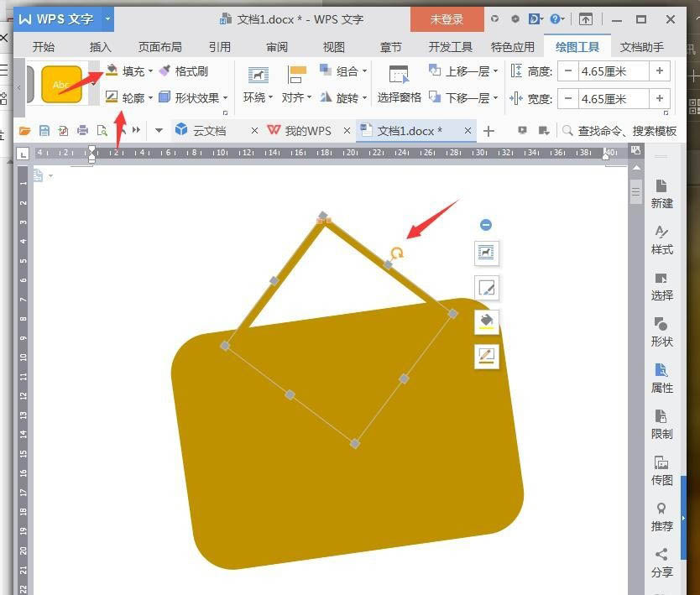Image resolution: width=700 pixels, height=595 pixels.
Task: Click the print preview icon
Action: click(102, 130)
